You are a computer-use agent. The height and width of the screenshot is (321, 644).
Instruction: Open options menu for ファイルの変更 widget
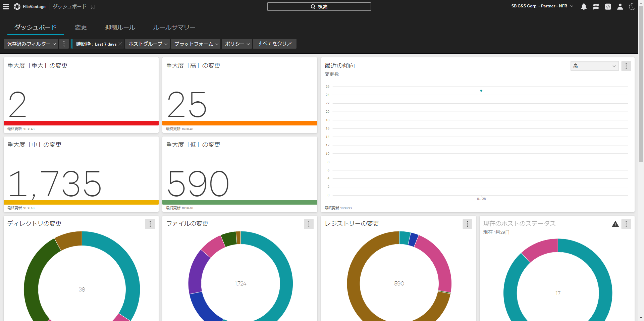[x=309, y=224]
